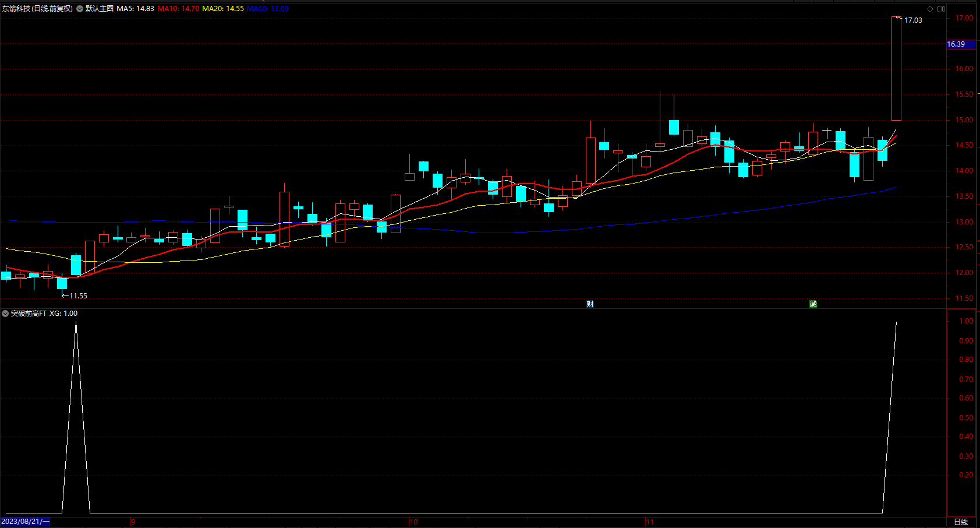Click the 财 financial marker on the chart

(x=590, y=304)
